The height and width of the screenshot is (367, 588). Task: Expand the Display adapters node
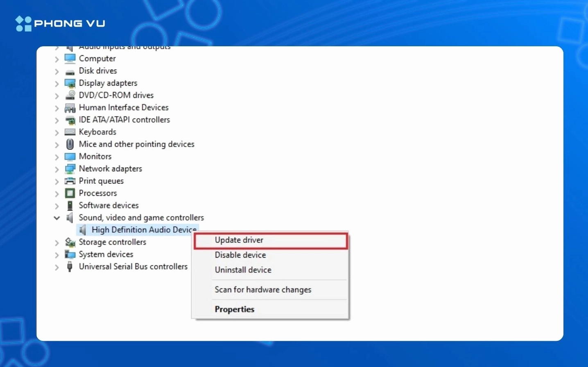57,84
